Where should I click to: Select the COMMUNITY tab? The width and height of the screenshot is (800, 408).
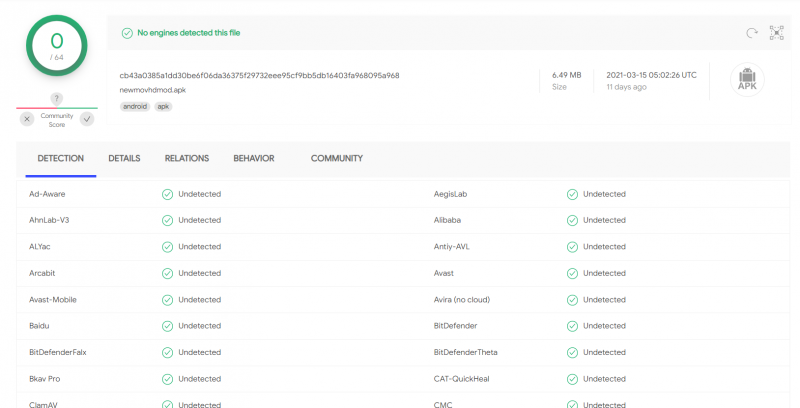pyautogui.click(x=337, y=159)
